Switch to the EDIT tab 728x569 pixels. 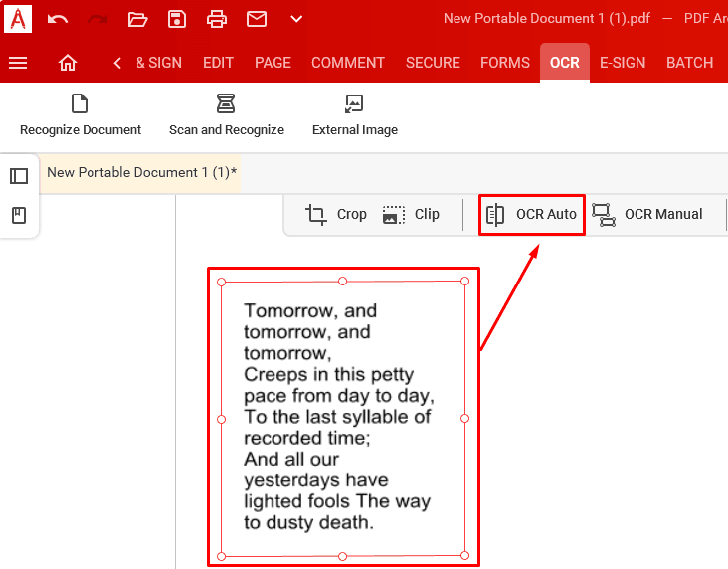pos(218,63)
